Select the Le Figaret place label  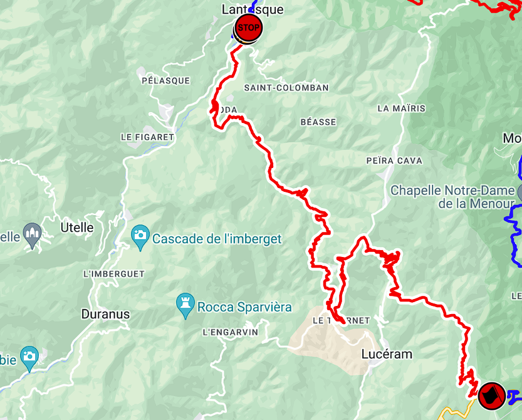[x=147, y=137]
